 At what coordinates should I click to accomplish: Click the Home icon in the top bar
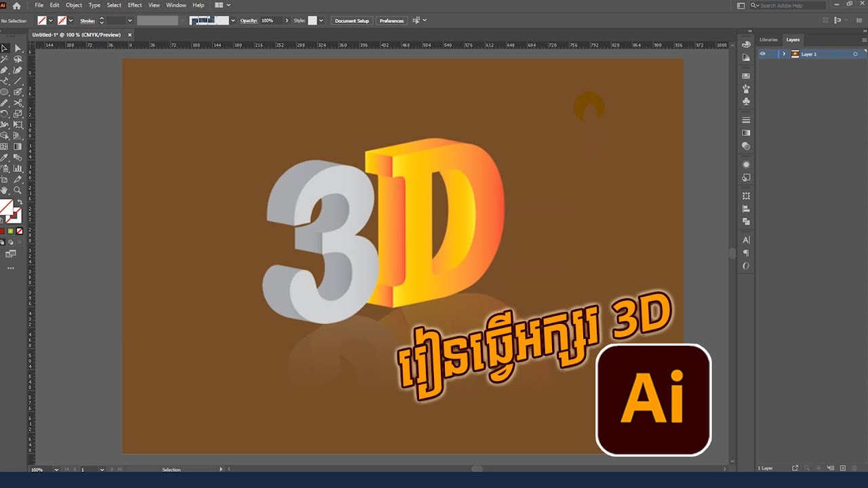[17, 5]
